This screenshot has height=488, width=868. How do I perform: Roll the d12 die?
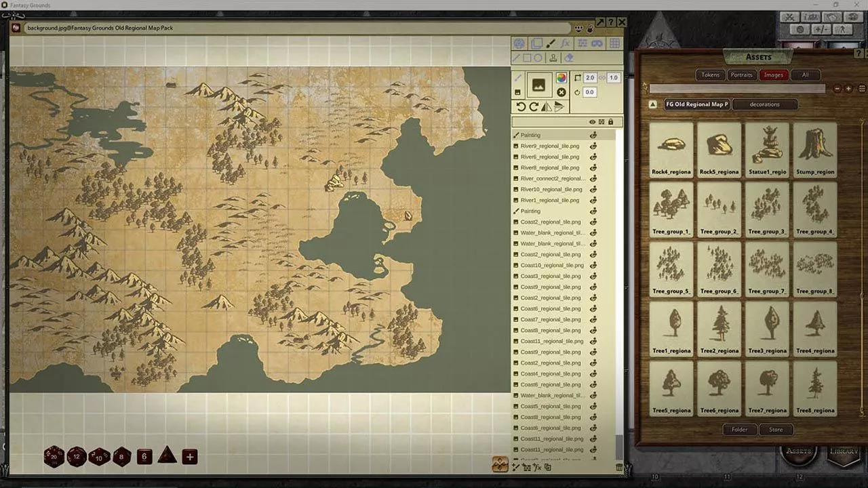77,456
